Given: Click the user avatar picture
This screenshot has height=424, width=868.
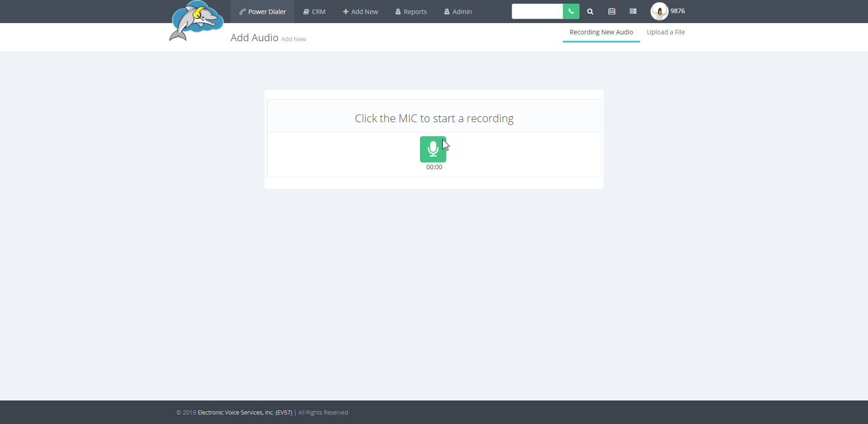Looking at the screenshot, I should click(x=659, y=11).
